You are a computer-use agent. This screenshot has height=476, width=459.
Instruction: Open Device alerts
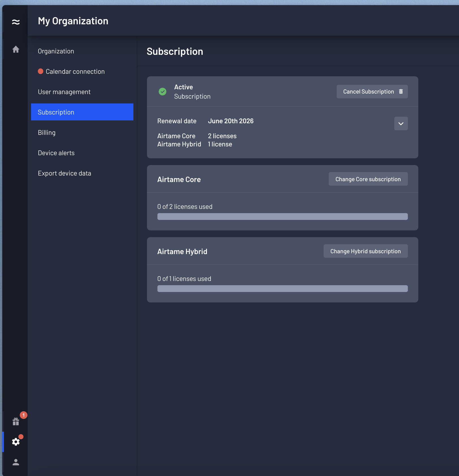click(56, 153)
